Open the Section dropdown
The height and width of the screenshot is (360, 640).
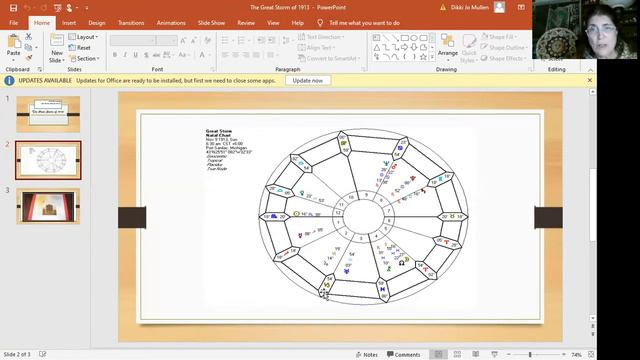tap(84, 58)
